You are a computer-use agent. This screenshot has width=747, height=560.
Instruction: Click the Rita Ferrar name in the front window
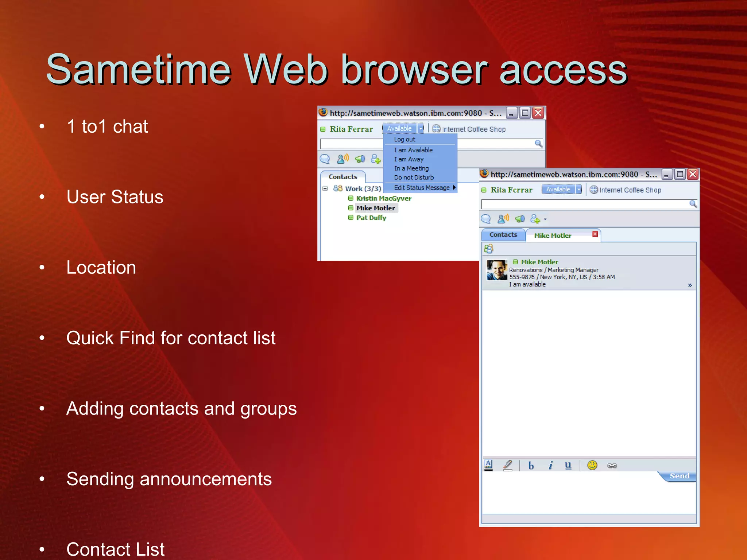511,190
